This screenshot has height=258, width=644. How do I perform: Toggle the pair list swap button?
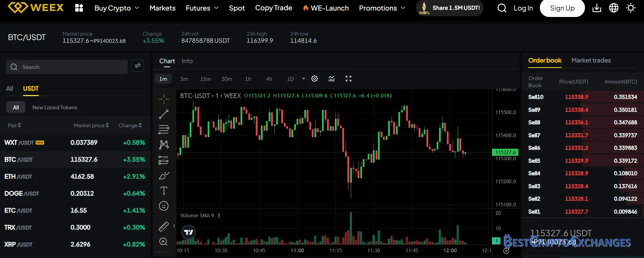coord(137,66)
